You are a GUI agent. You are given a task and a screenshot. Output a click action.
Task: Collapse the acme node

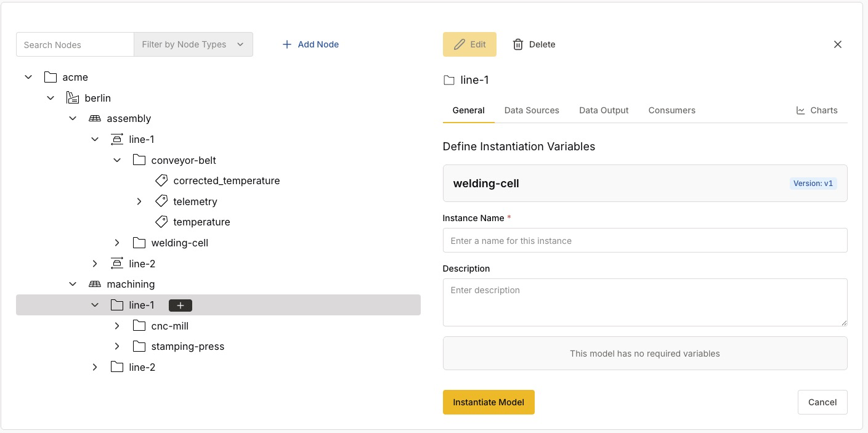pyautogui.click(x=28, y=77)
